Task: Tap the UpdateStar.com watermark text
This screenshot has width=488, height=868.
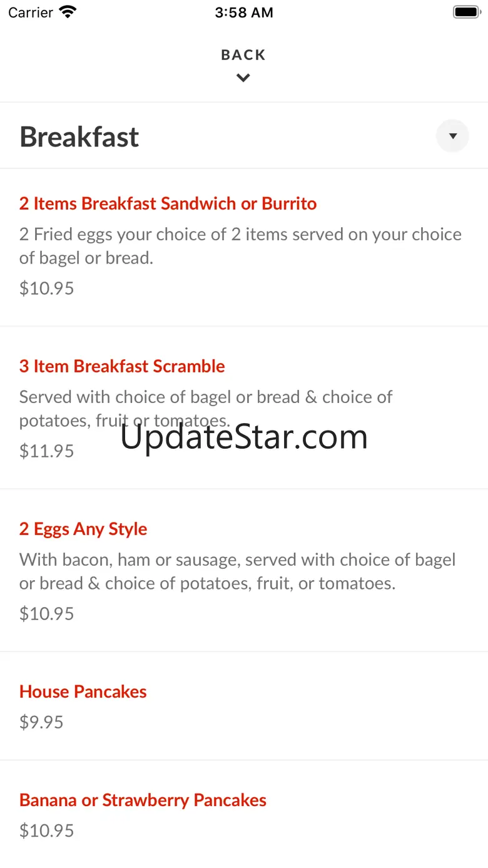Action: (x=244, y=437)
